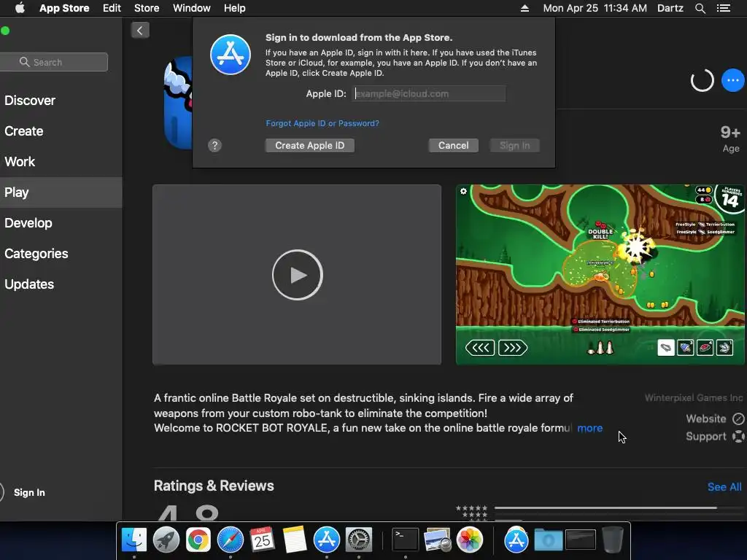Image resolution: width=747 pixels, height=560 pixels.
Task: Focus the Apple ID input field
Action: 429,94
